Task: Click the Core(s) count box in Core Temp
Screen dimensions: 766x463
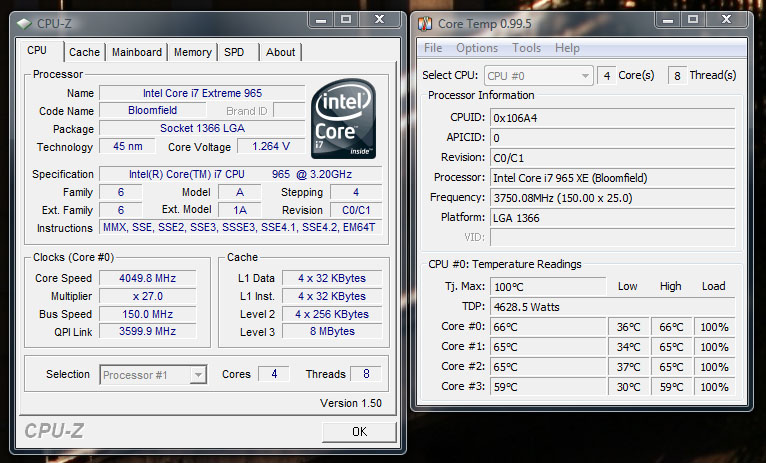Action: pyautogui.click(x=607, y=76)
